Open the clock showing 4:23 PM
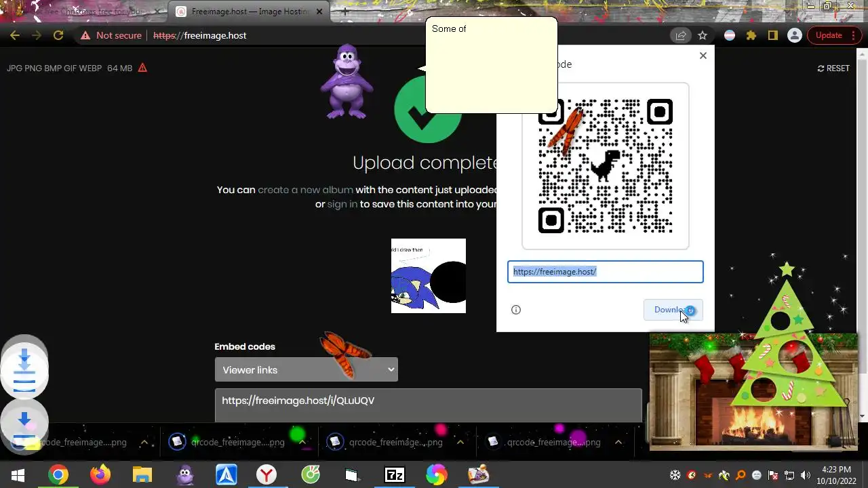The width and height of the screenshot is (868, 488). (835, 475)
